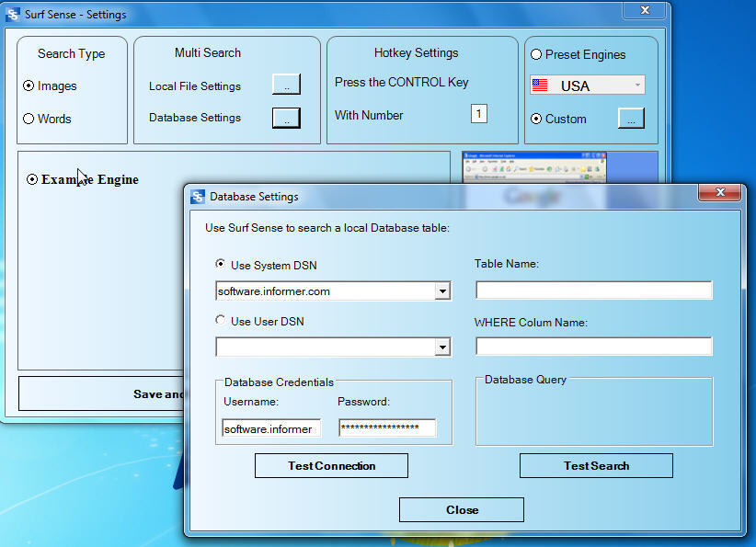The width and height of the screenshot is (756, 547).
Task: Open the software.informer.com DSN dropdown
Action: (442, 290)
